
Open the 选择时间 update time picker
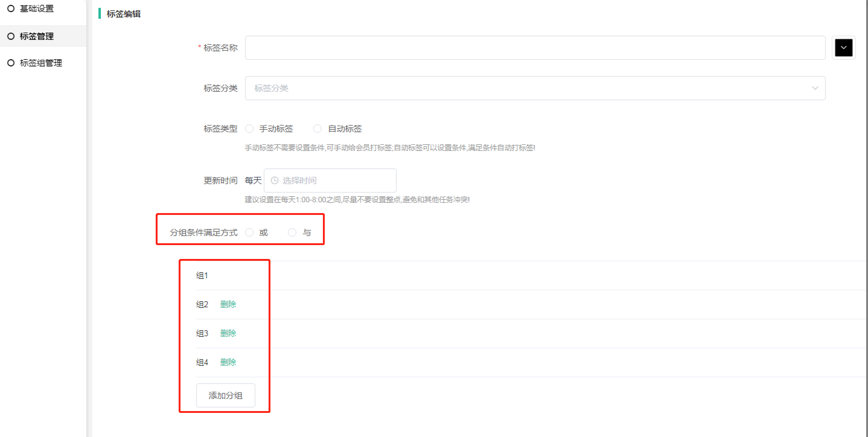click(x=330, y=180)
